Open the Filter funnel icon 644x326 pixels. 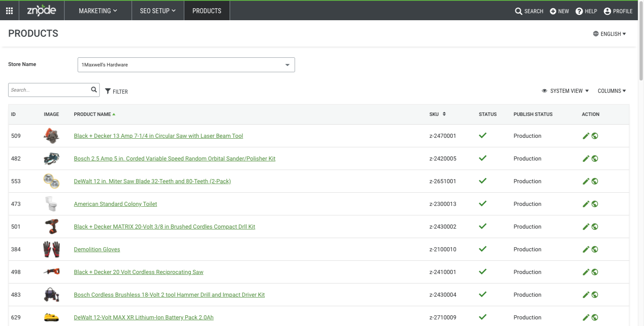[108, 91]
